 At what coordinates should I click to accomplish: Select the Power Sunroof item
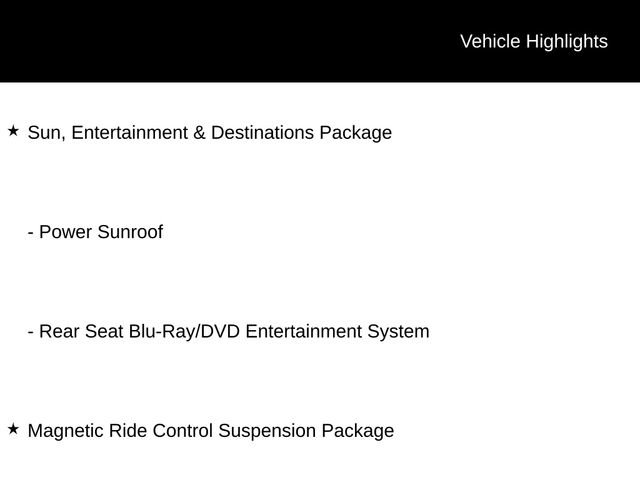tap(95, 232)
